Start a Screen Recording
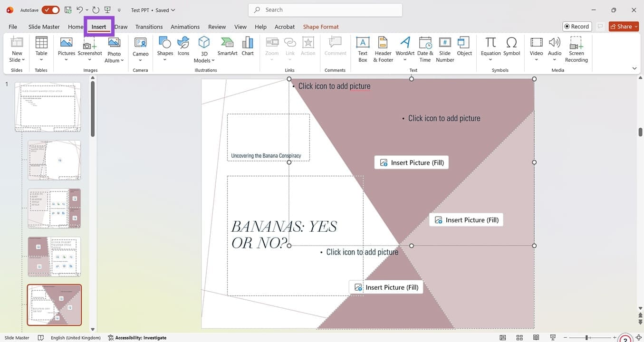 576,49
